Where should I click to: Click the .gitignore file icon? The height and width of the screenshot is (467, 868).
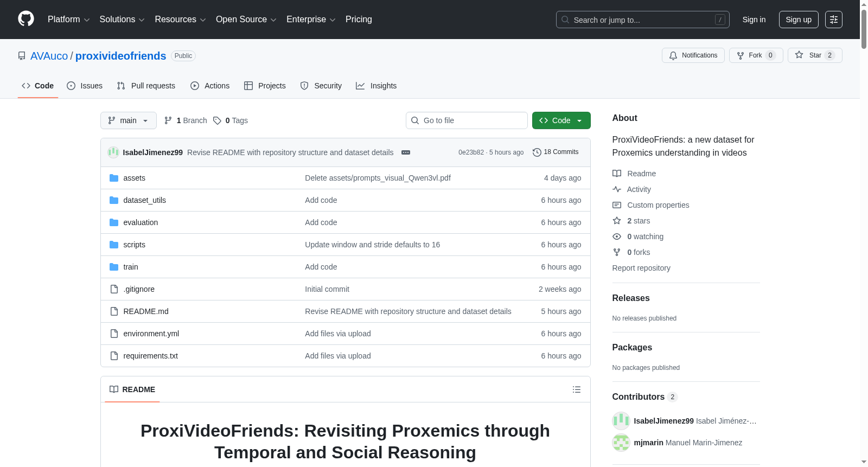tap(114, 289)
